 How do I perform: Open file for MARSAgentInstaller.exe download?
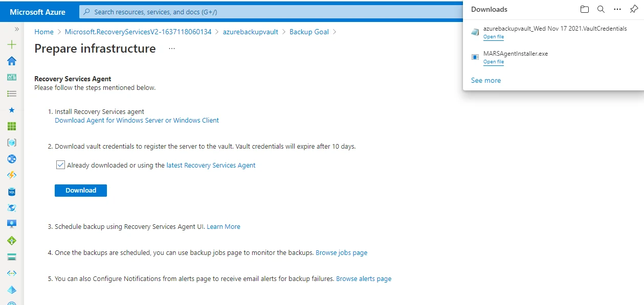493,61
